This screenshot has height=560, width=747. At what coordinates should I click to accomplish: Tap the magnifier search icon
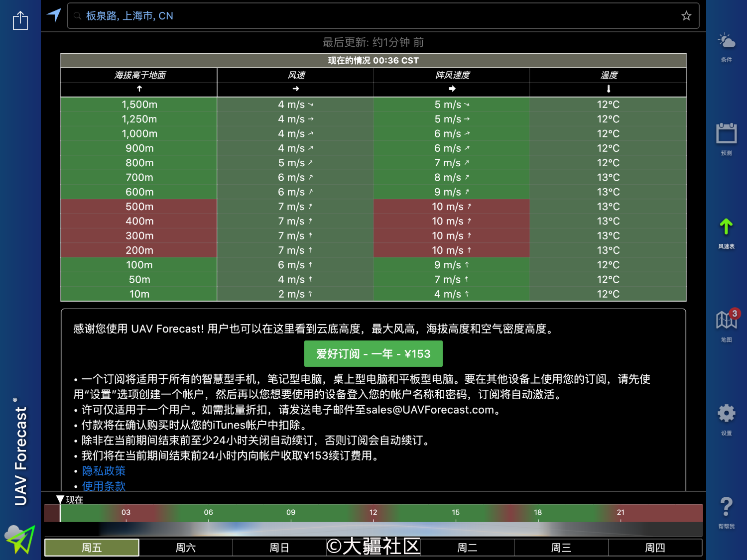coord(77,16)
